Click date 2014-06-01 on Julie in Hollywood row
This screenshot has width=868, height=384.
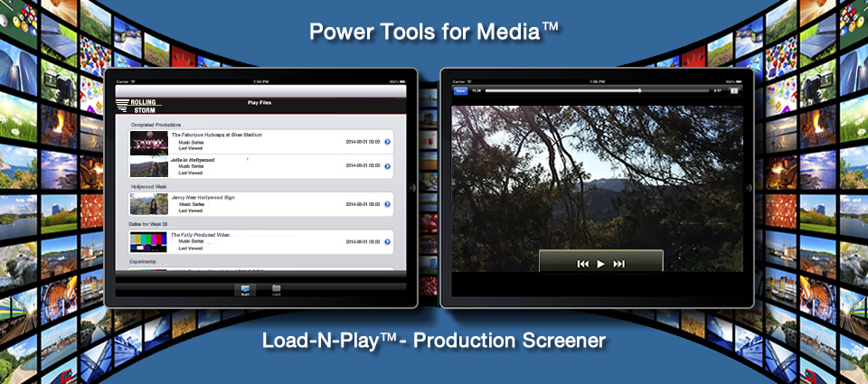click(x=363, y=166)
